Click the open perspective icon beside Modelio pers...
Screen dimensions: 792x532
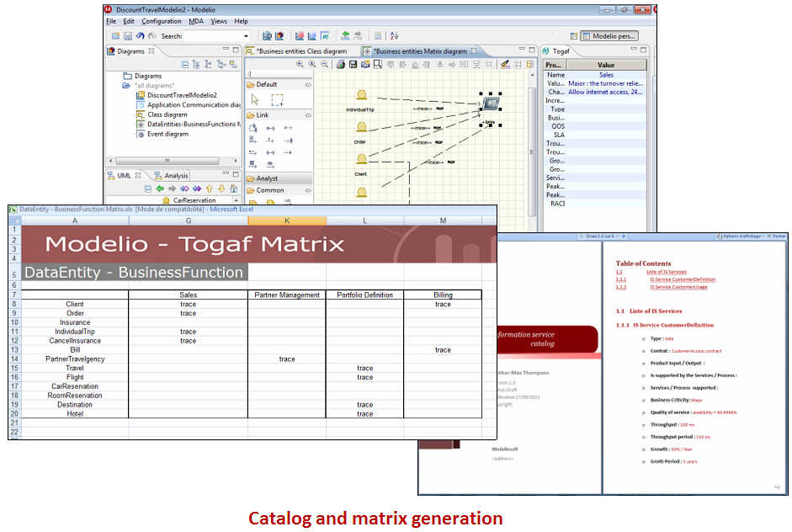573,36
